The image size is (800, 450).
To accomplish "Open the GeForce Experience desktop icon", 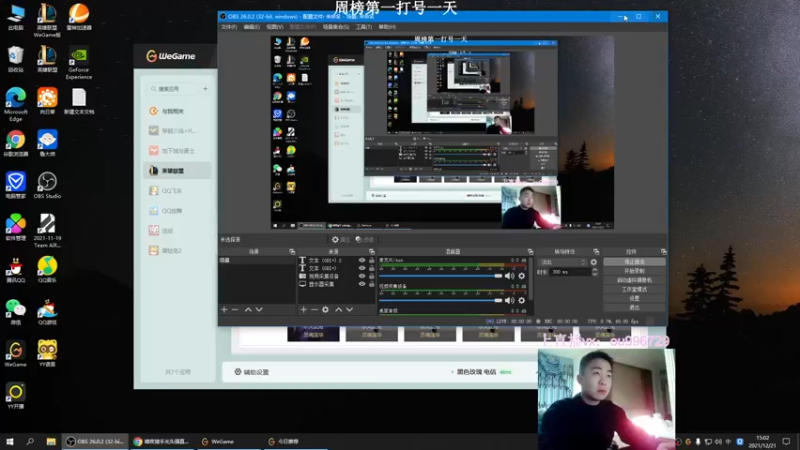I will (79, 63).
